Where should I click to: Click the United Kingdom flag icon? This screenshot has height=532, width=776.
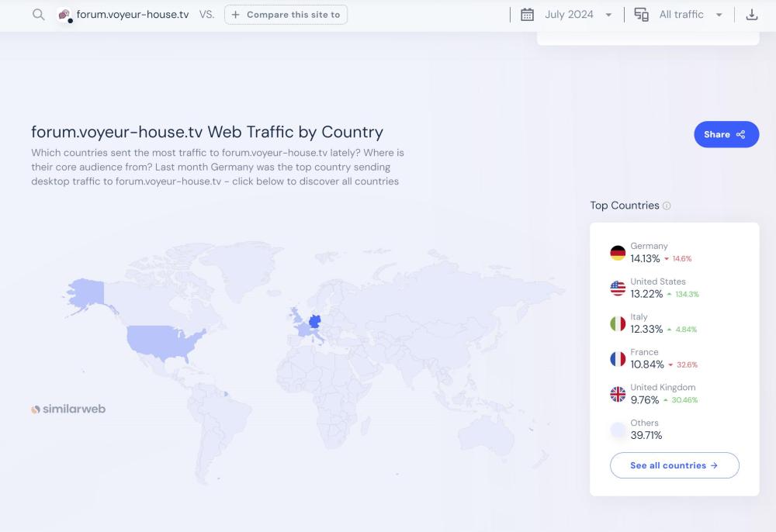[x=618, y=395]
